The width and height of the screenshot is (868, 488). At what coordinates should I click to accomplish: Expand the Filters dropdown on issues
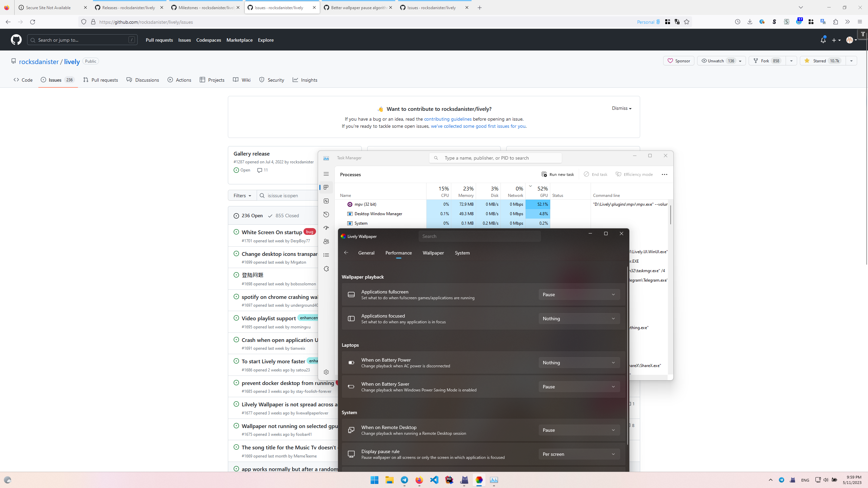pos(242,196)
